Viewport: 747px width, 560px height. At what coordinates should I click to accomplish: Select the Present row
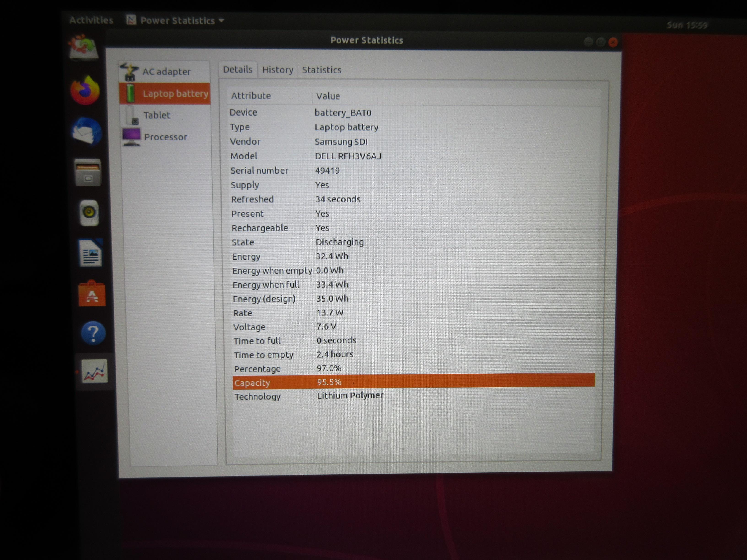414,214
